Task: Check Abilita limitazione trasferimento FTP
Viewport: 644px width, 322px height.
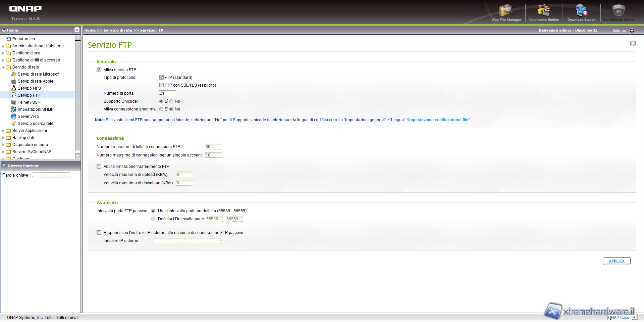Action: (x=99, y=167)
